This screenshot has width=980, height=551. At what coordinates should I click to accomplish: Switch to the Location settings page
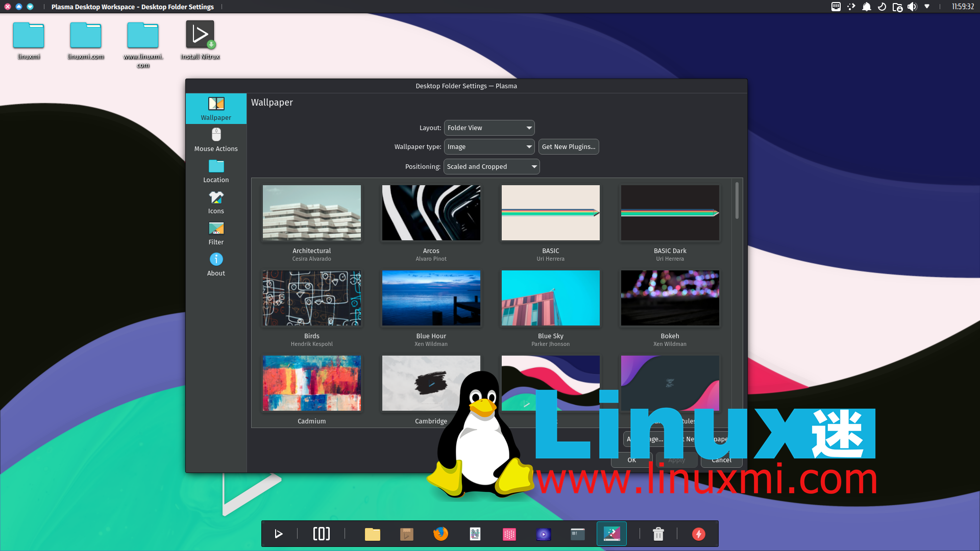point(216,171)
